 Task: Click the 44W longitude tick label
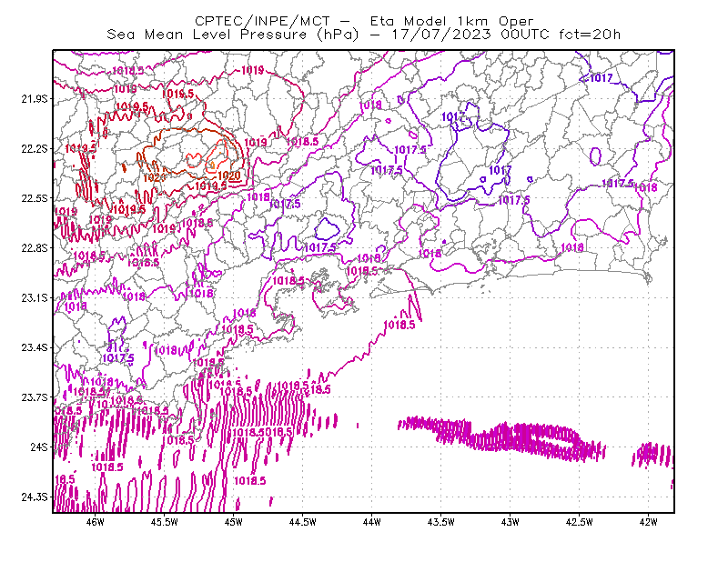(371, 522)
